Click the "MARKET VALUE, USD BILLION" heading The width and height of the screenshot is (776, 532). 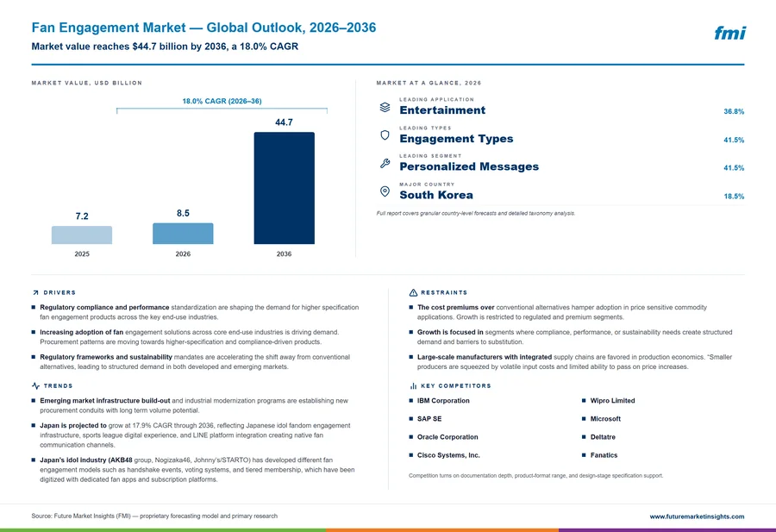pyautogui.click(x=86, y=83)
